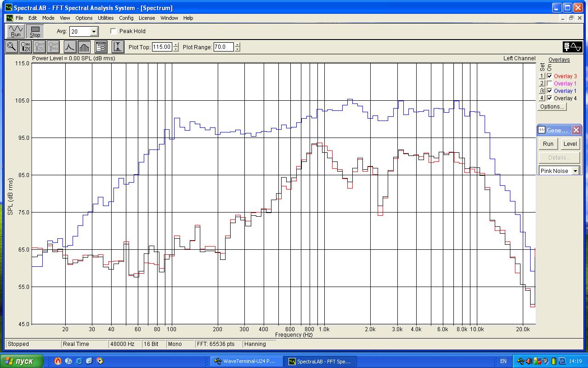Click the SpectraLAB application icon in title bar
The width and height of the screenshot is (588, 368).
pos(9,8)
